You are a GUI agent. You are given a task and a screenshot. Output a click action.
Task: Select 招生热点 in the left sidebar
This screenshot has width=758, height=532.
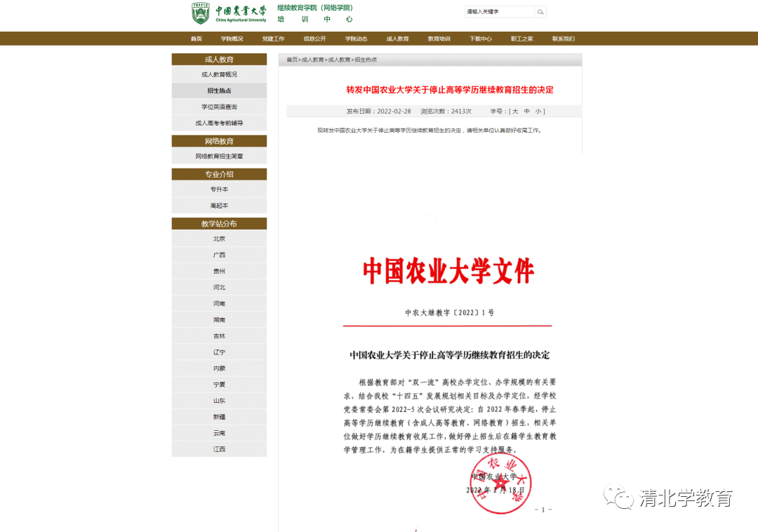(x=219, y=91)
